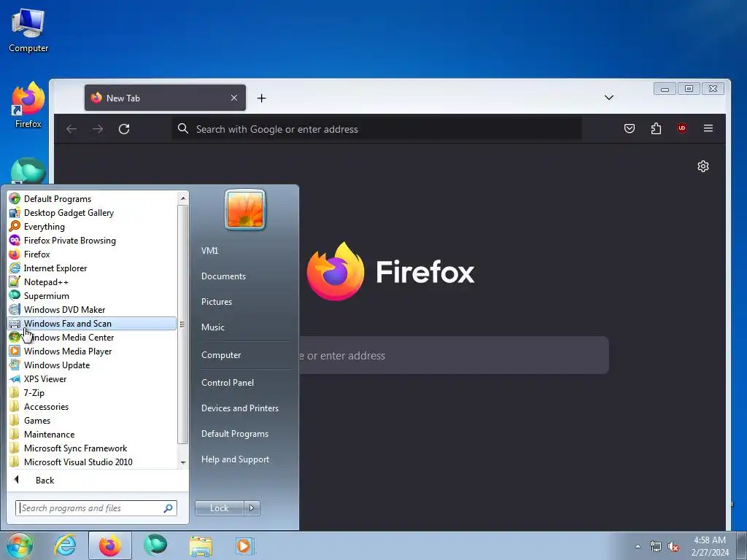747x560 pixels.
Task: Open the VM1 user folder
Action: click(x=209, y=251)
